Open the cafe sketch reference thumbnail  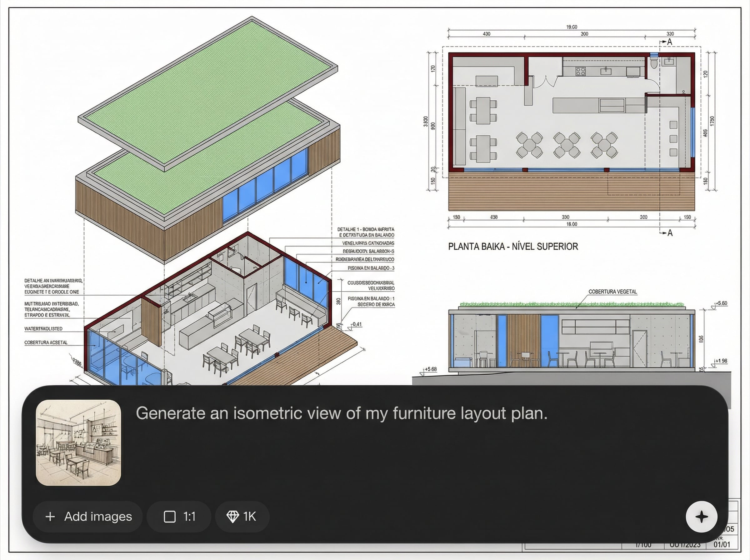coord(78,442)
